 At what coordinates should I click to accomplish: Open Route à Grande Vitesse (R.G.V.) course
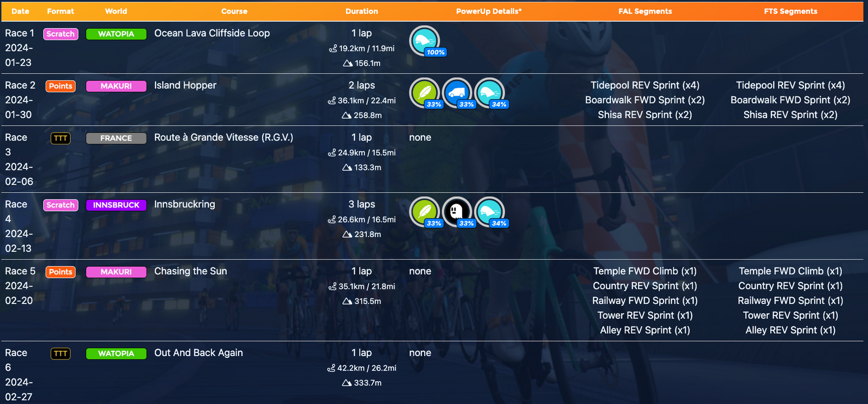pos(224,137)
